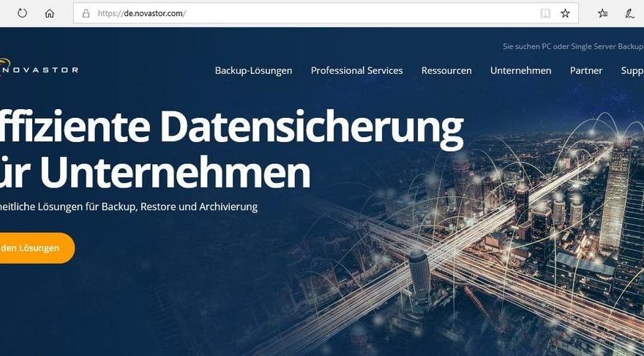This screenshot has width=644, height=356.
Task: Open the favorites list hub icon
Action: (602, 13)
